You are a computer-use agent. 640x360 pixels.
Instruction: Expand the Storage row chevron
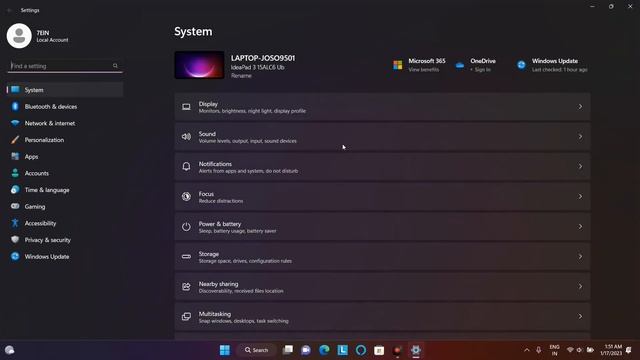(x=580, y=257)
